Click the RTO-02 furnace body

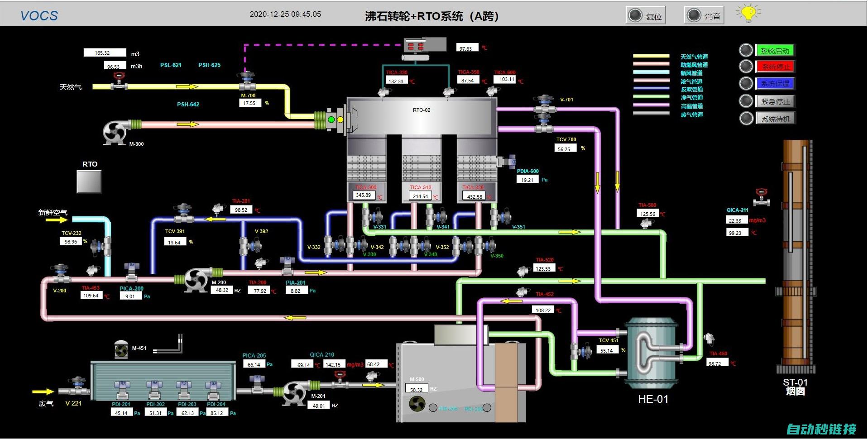(x=422, y=115)
